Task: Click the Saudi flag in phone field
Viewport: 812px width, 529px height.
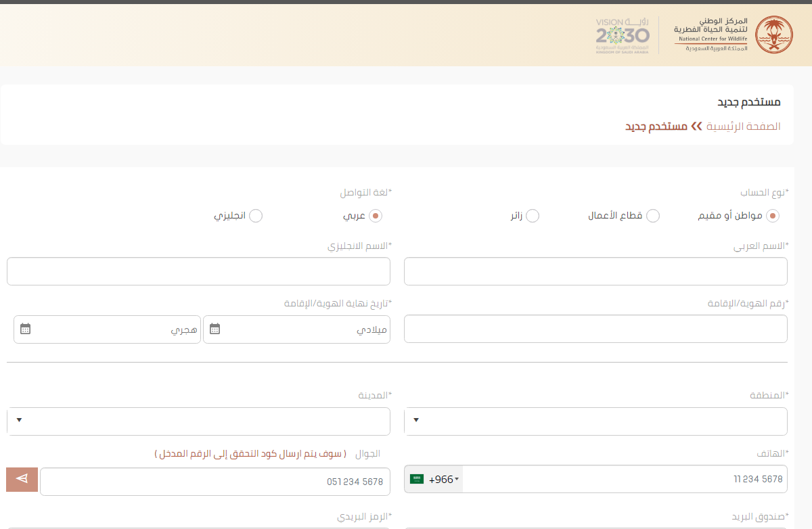Action: 417,480
